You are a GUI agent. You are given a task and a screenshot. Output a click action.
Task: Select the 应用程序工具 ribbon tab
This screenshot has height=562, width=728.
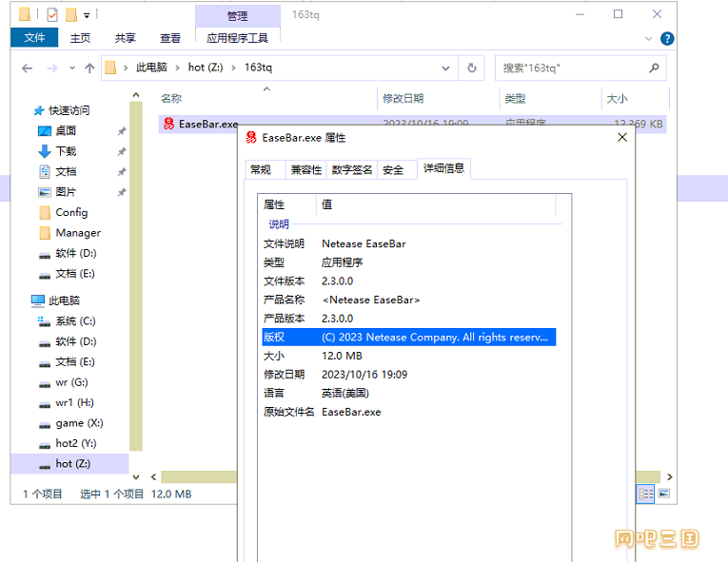pyautogui.click(x=237, y=38)
